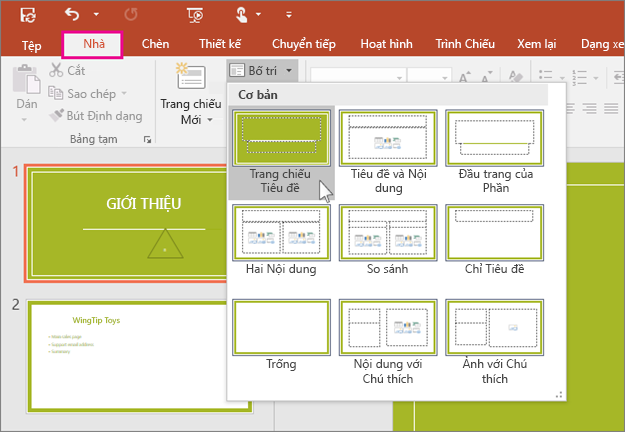Viewport: 625px width, 432px height.
Task: Click the numbered list icon
Action: (579, 77)
